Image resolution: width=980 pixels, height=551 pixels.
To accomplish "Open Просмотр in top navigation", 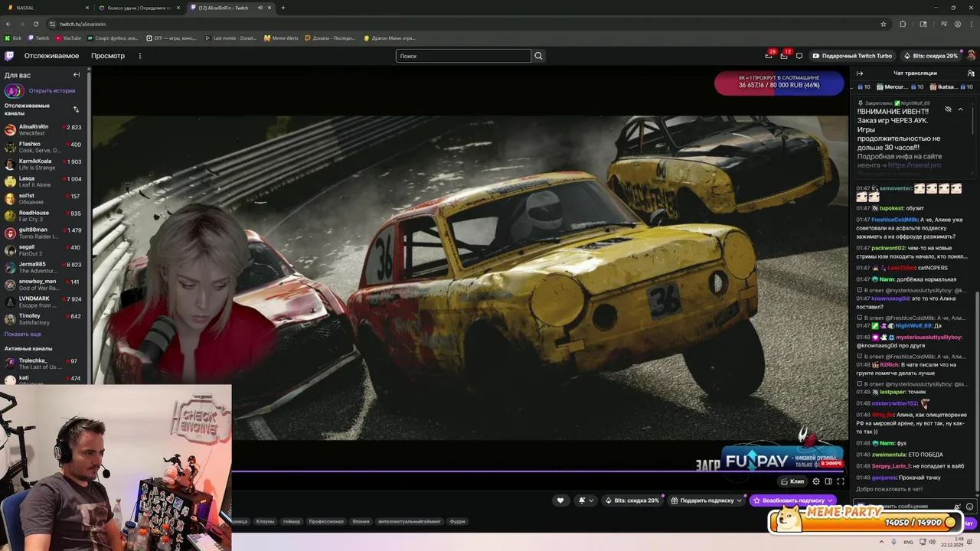I will [108, 56].
